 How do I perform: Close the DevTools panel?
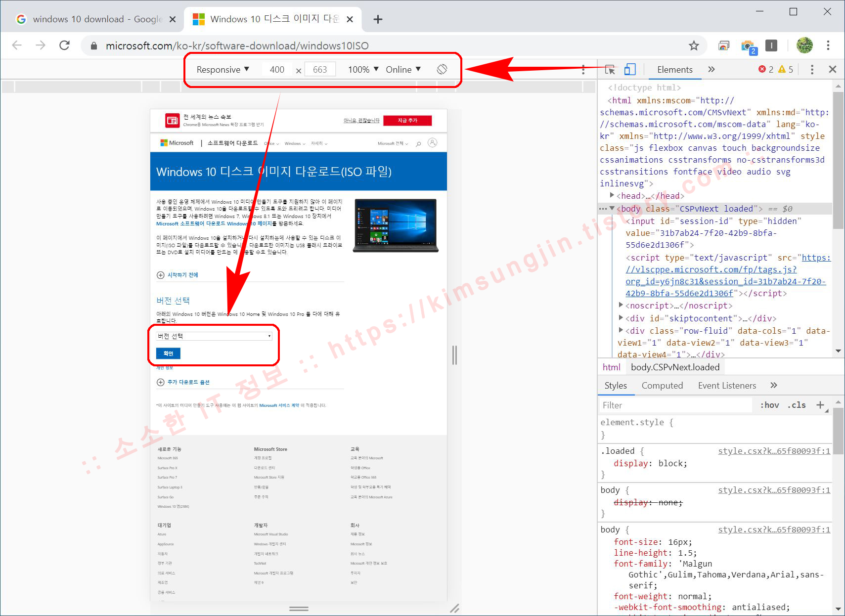click(833, 70)
